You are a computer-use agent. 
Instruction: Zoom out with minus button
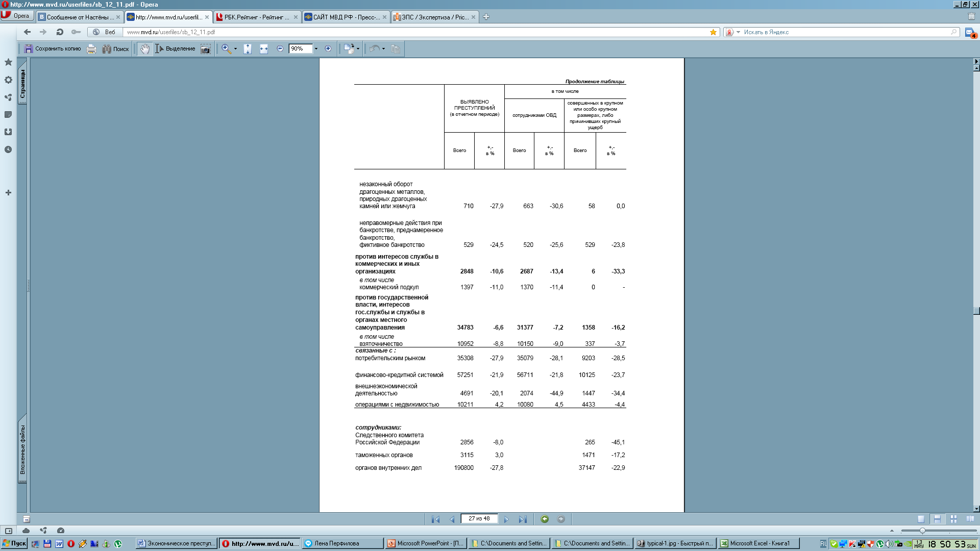pyautogui.click(x=280, y=48)
